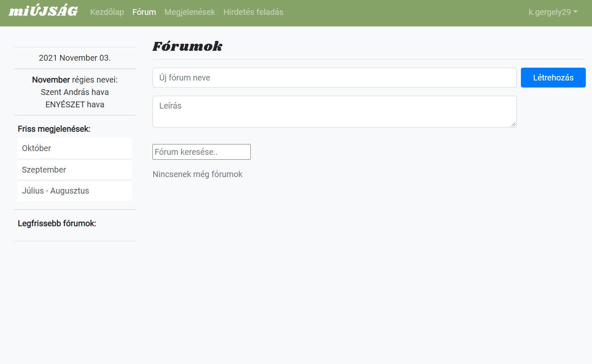The width and height of the screenshot is (592, 364).
Task: Open the Kezdőlap nav link
Action: 107,12
